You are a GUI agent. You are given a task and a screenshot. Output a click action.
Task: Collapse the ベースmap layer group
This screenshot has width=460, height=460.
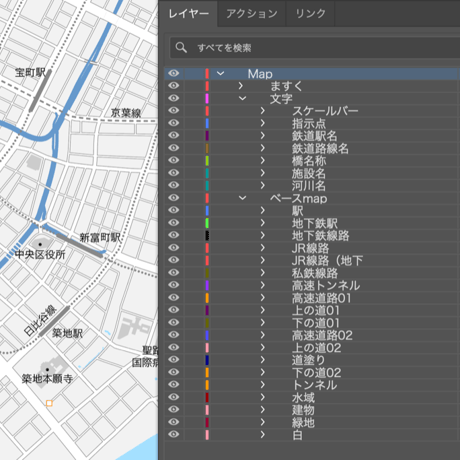pos(242,198)
